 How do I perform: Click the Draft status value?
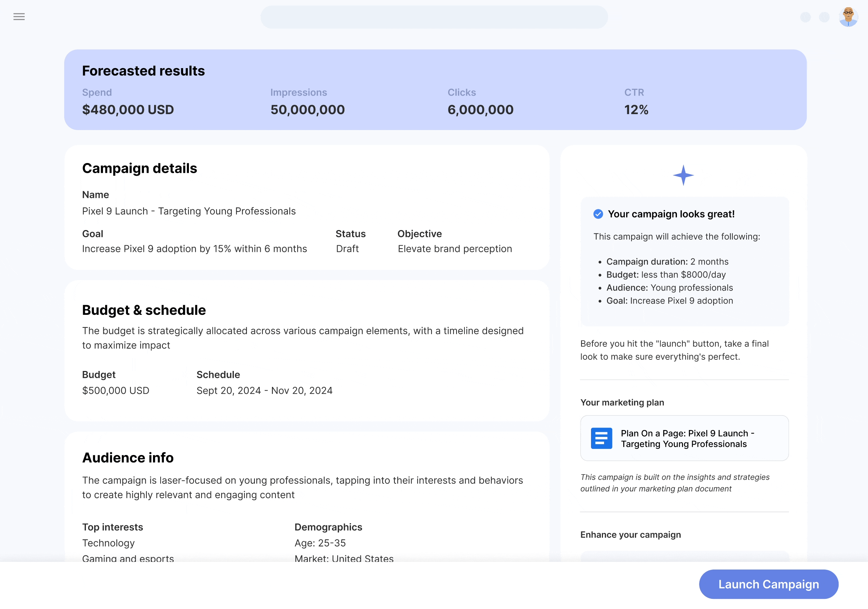point(347,249)
